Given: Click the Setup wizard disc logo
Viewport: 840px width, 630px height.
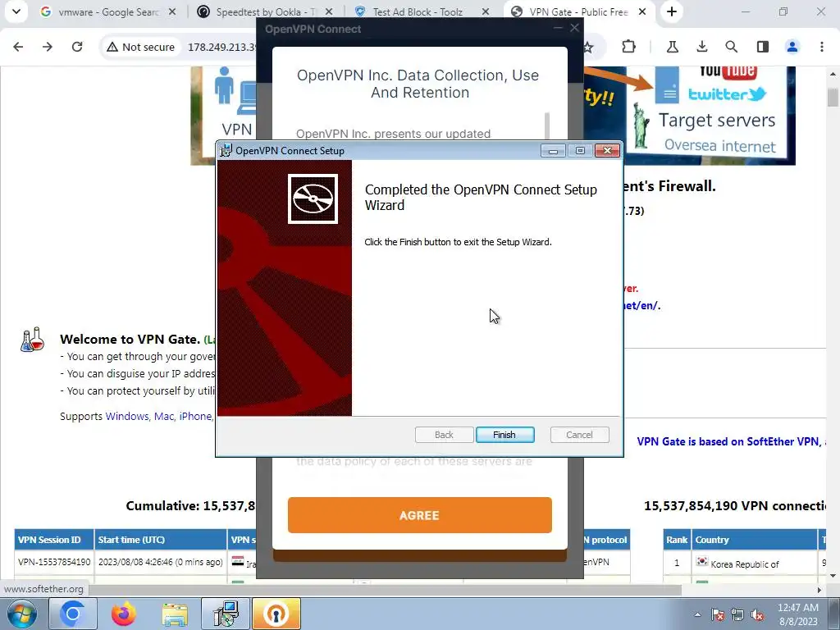Looking at the screenshot, I should point(313,199).
